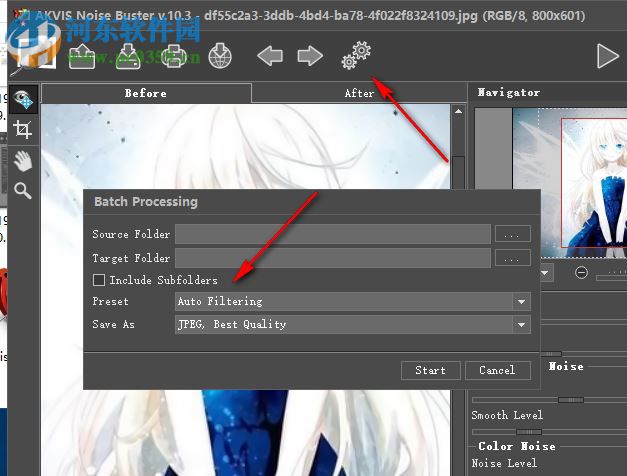This screenshot has height=476, width=627.
Task: Click the Target Folder path field
Action: (x=333, y=258)
